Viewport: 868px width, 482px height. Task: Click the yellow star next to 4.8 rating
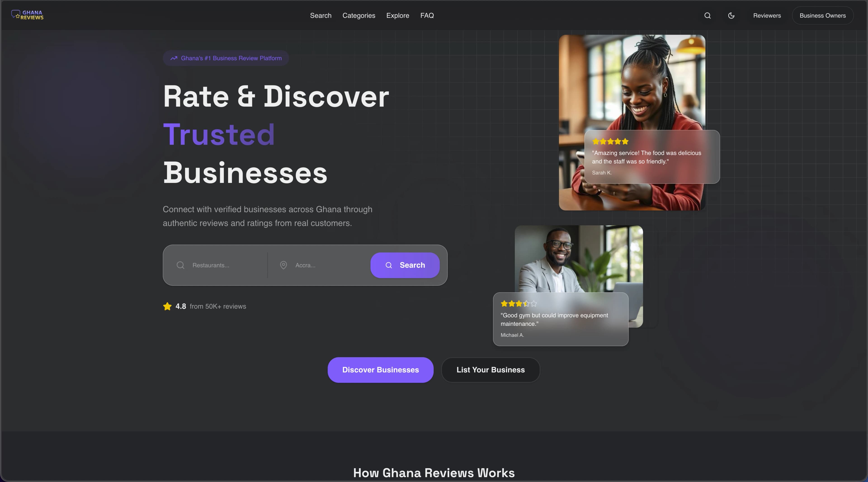pyautogui.click(x=167, y=306)
